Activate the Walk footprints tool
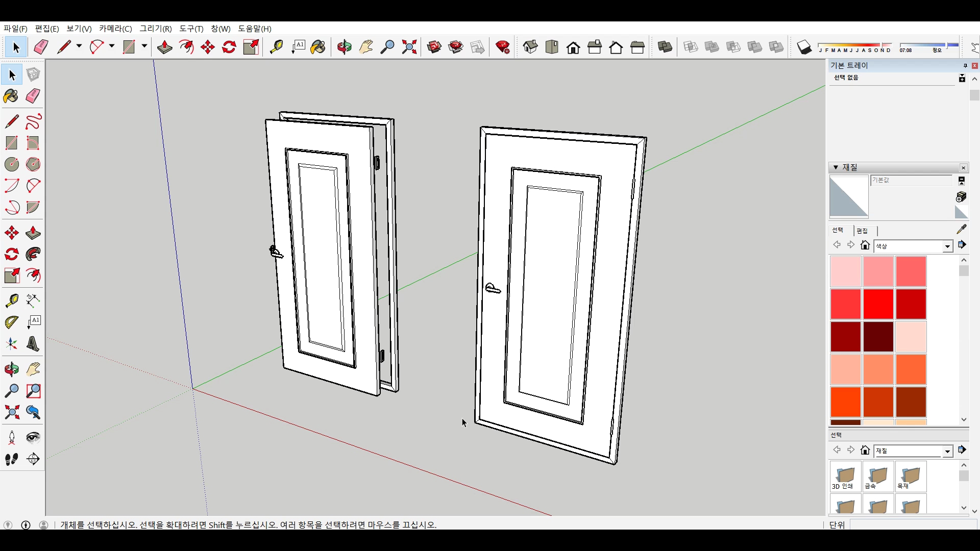Viewport: 980px width, 551px height. tap(11, 459)
